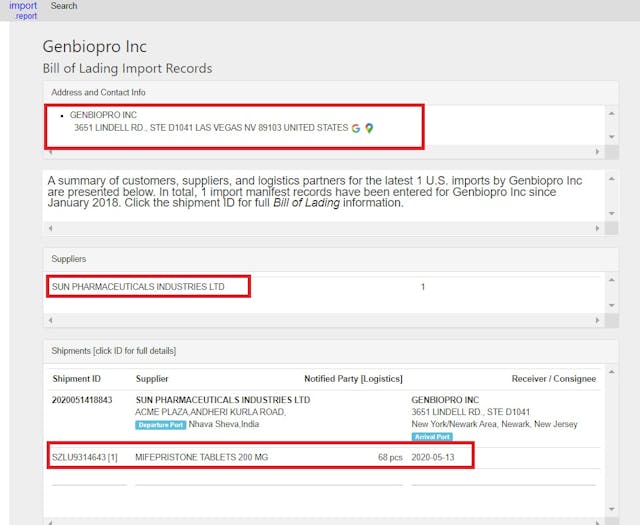
Task: Open shipment ID 2020051418843 details
Action: (82, 400)
